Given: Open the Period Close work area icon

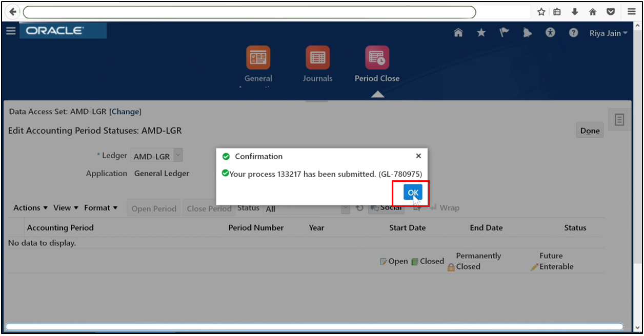Looking at the screenshot, I should (x=377, y=57).
